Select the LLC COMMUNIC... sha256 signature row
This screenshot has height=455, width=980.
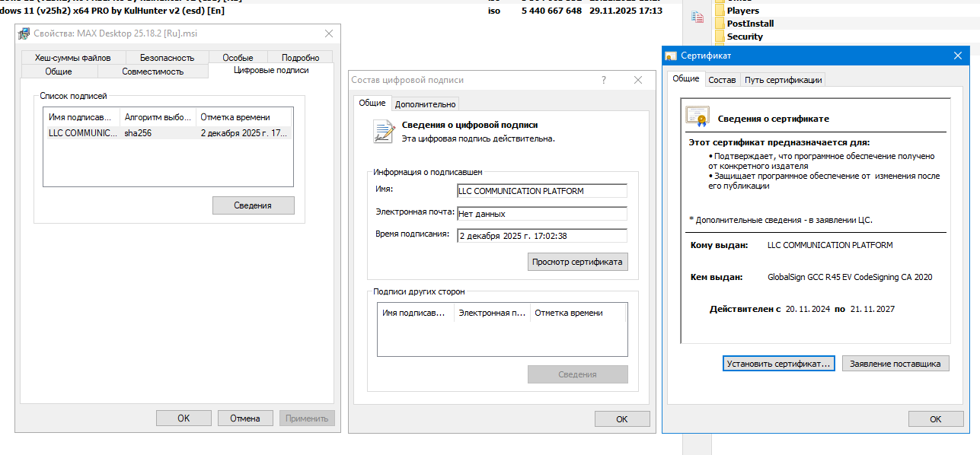coord(168,133)
